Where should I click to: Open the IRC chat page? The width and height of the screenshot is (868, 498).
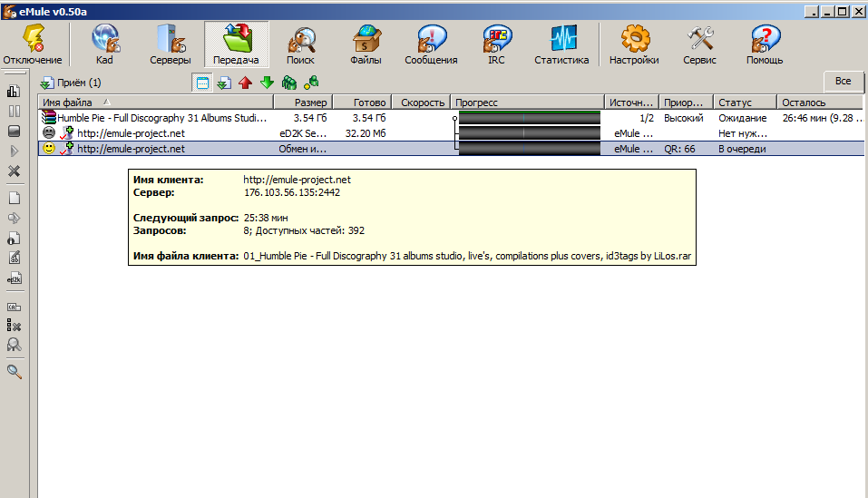pos(496,44)
